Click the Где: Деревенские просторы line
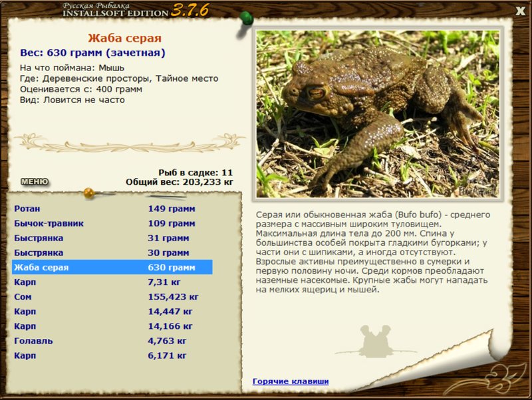532x400 pixels. [119, 78]
